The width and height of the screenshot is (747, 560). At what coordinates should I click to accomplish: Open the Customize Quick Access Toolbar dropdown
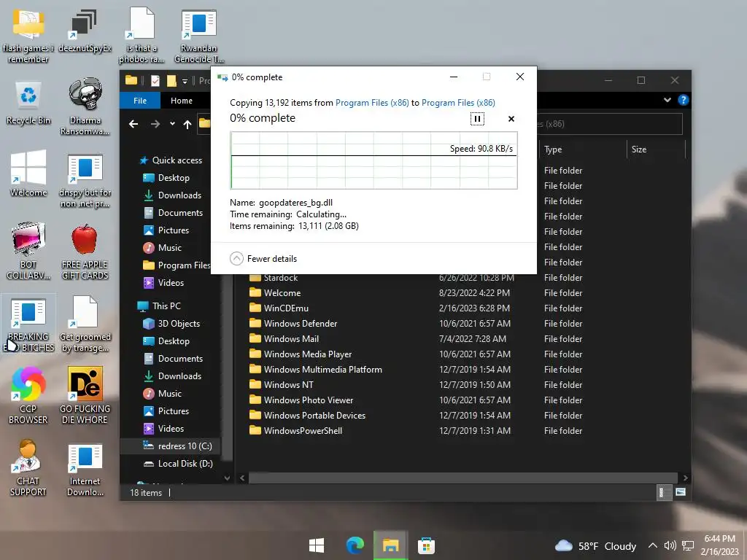point(185,81)
